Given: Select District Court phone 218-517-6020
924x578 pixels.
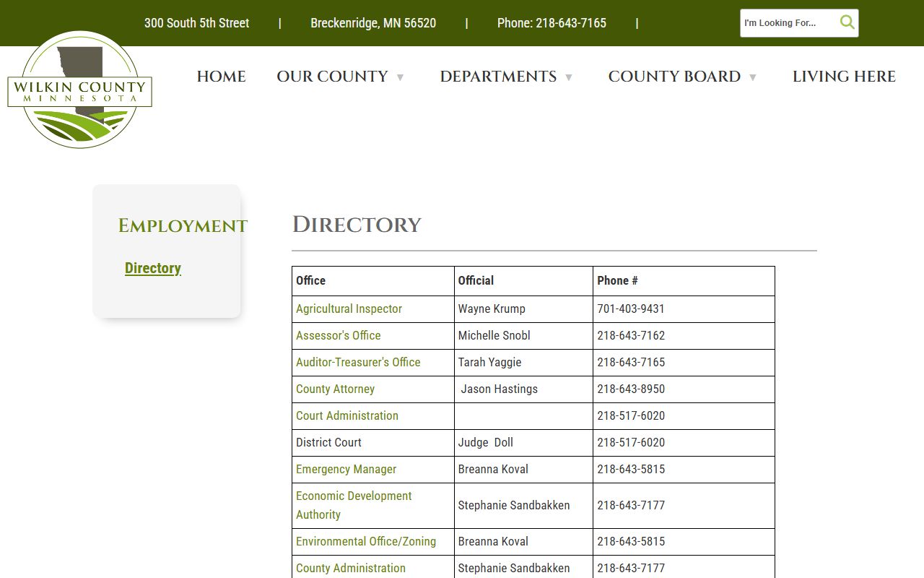Looking at the screenshot, I should [631, 442].
